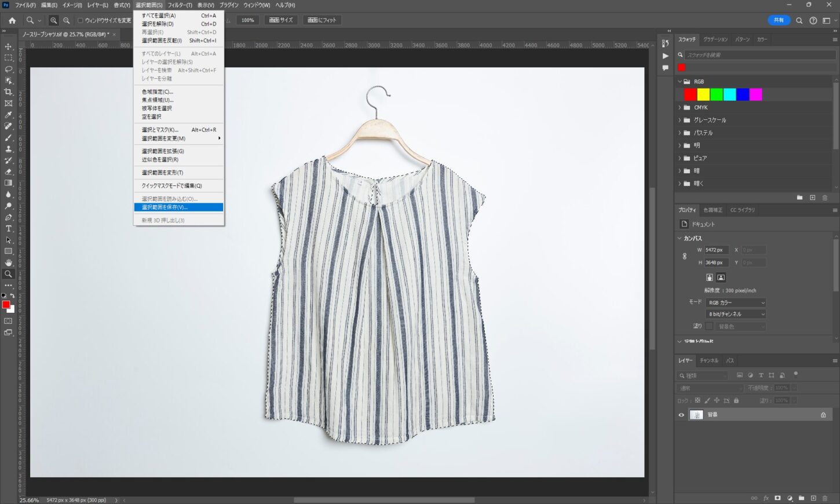Add layer mask from Layers panel footer
Screen dimensions: 840x504
tap(777, 498)
